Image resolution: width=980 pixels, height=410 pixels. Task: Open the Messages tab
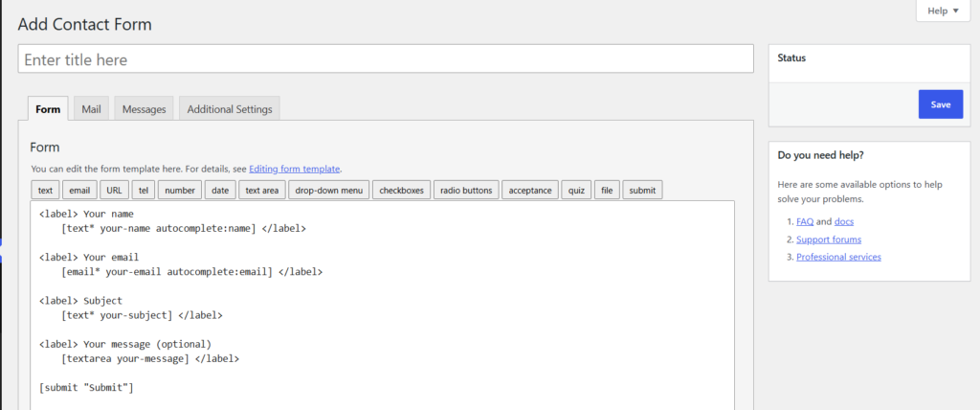144,109
